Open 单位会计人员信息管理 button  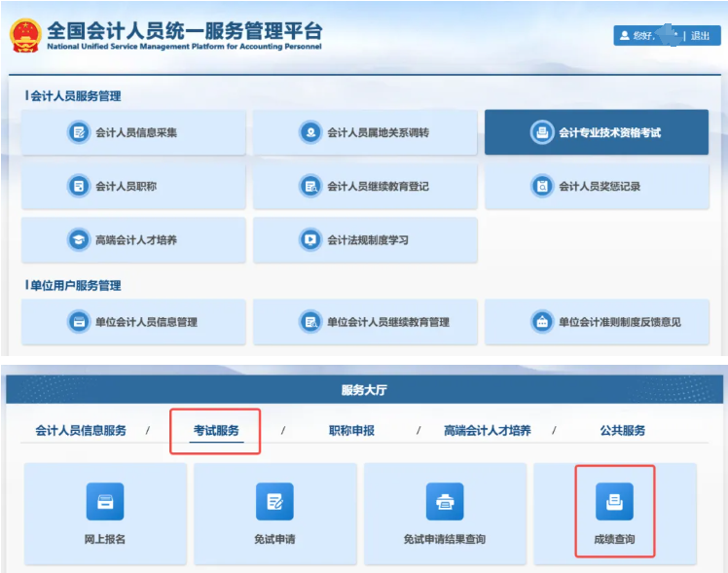click(x=133, y=321)
